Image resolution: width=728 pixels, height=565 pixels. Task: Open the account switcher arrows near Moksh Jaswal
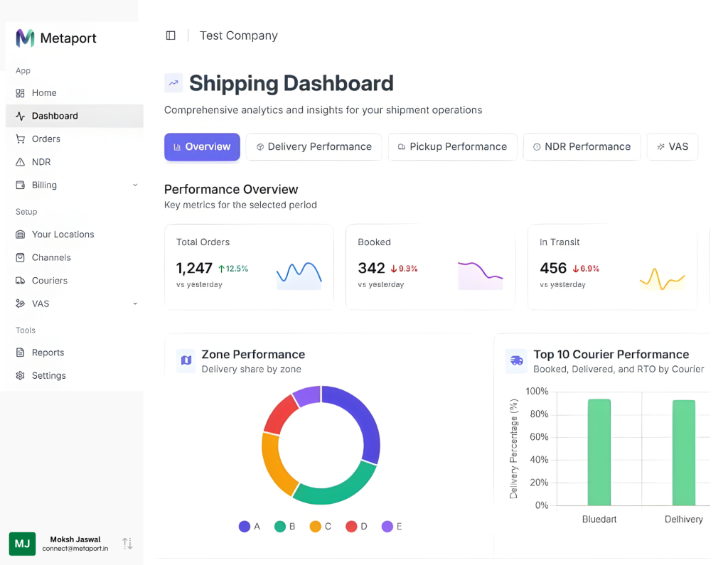click(x=127, y=544)
